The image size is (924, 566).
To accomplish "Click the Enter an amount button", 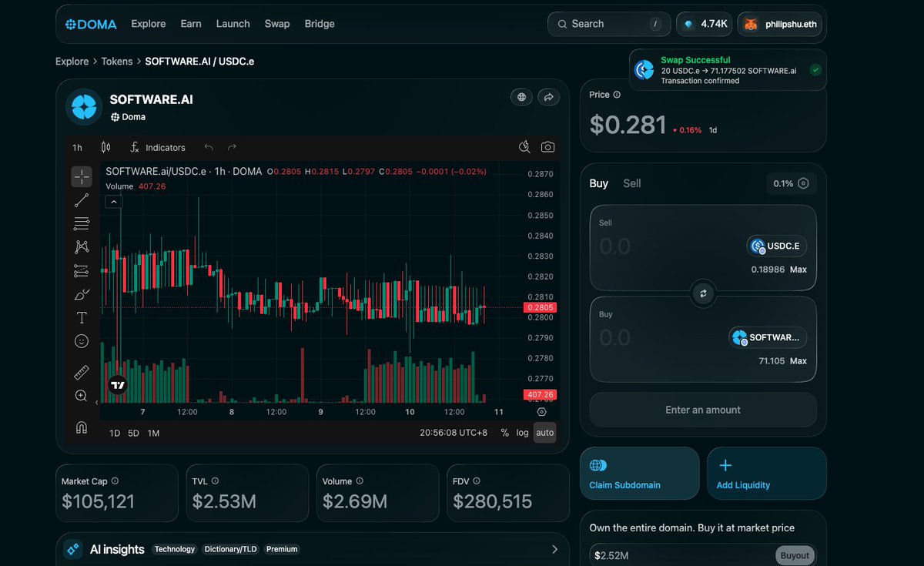I will click(703, 410).
